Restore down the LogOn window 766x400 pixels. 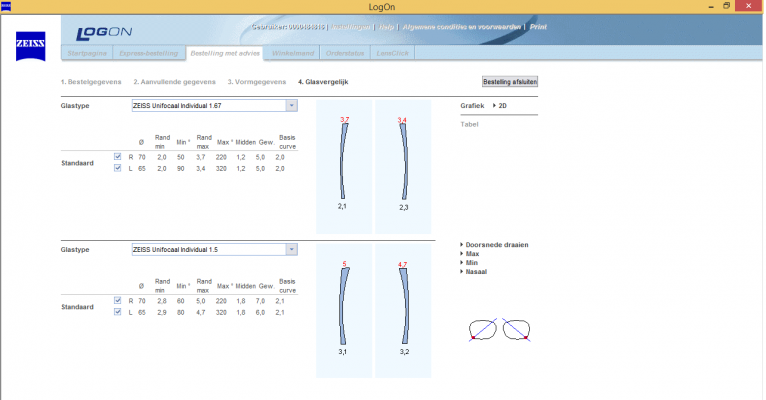726,6
